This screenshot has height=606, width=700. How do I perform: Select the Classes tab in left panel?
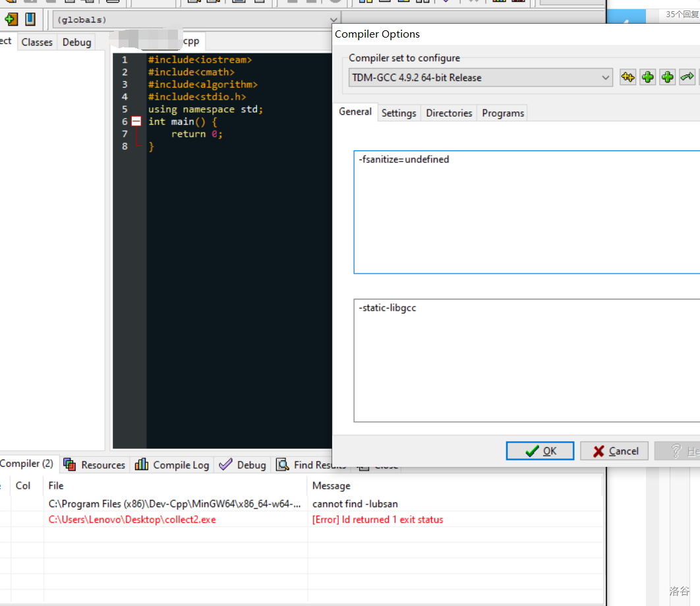(37, 42)
